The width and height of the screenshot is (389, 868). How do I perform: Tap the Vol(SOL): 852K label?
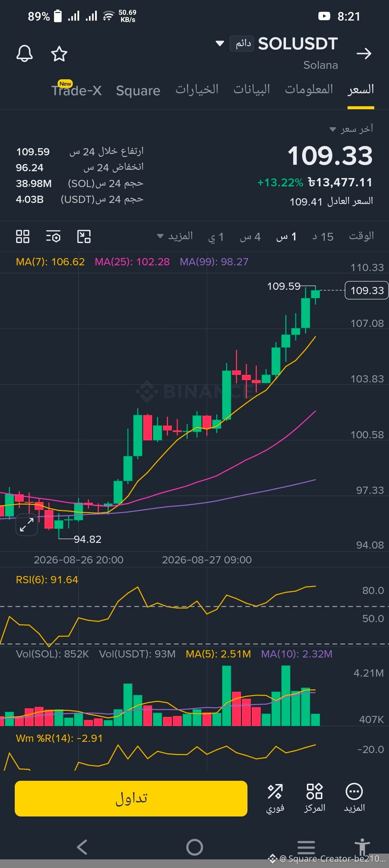(x=52, y=654)
